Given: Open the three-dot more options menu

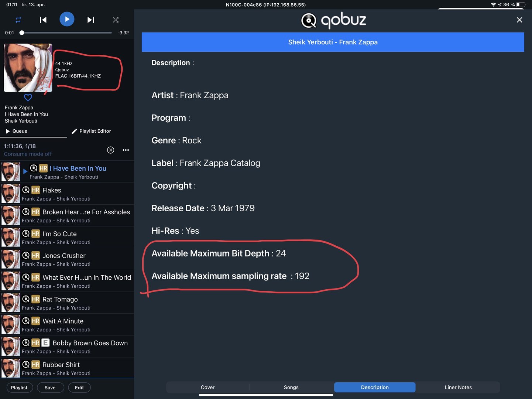Looking at the screenshot, I should [126, 150].
